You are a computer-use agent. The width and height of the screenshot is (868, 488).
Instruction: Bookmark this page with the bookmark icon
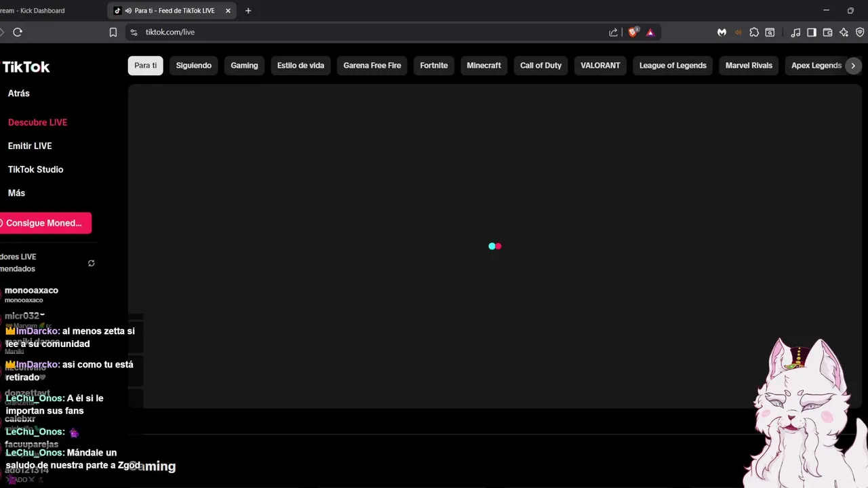point(113,32)
